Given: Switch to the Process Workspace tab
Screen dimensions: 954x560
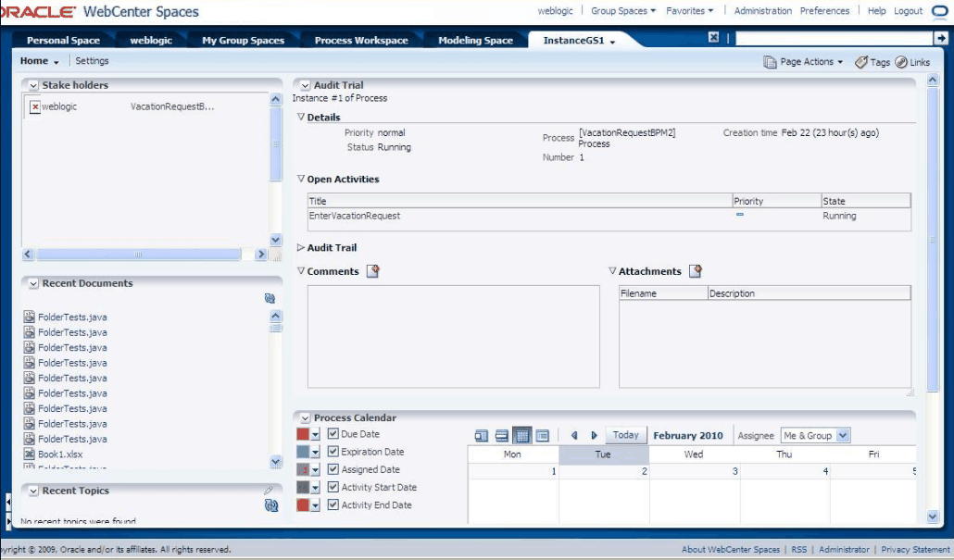Looking at the screenshot, I should pyautogui.click(x=361, y=40).
